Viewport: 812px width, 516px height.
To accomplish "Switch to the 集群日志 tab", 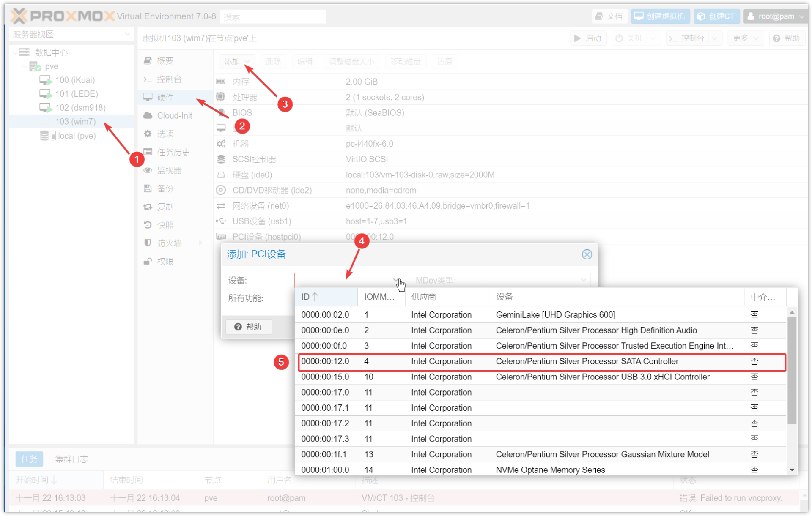I will pos(71,459).
